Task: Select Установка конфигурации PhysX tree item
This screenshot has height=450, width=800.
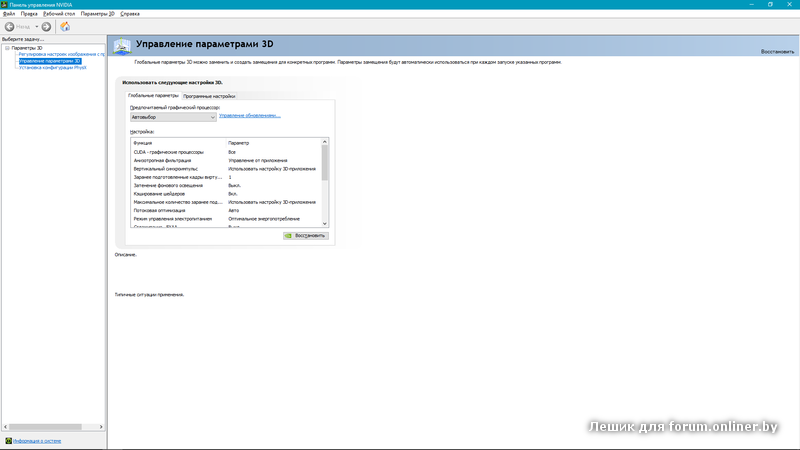Action: pyautogui.click(x=53, y=67)
